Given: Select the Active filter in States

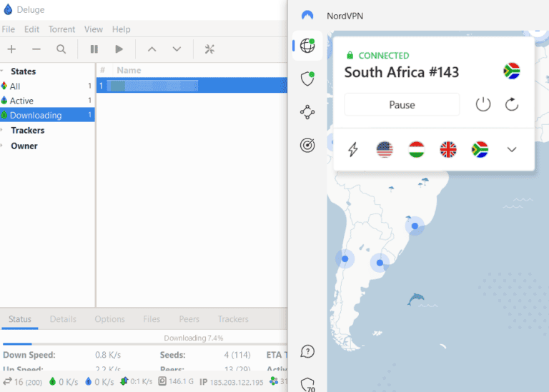Looking at the screenshot, I should click(47, 101).
